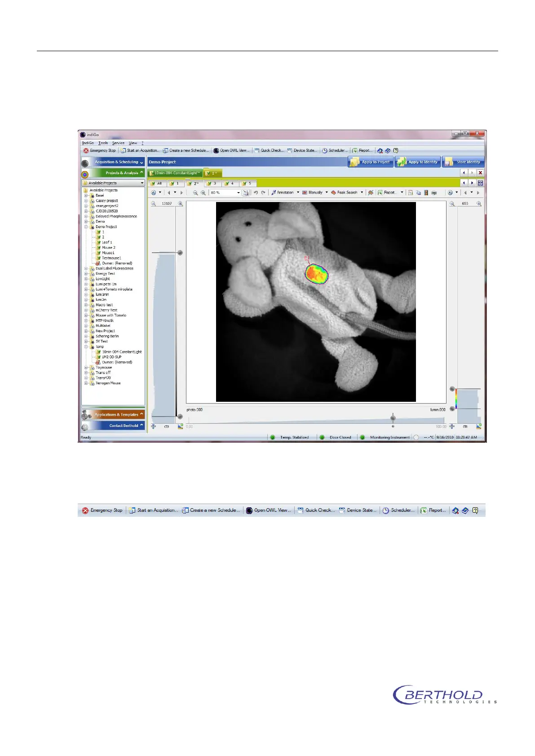The image size is (535, 756).
Task: Zoom out the right scale beside 655
Action: click(x=452, y=203)
